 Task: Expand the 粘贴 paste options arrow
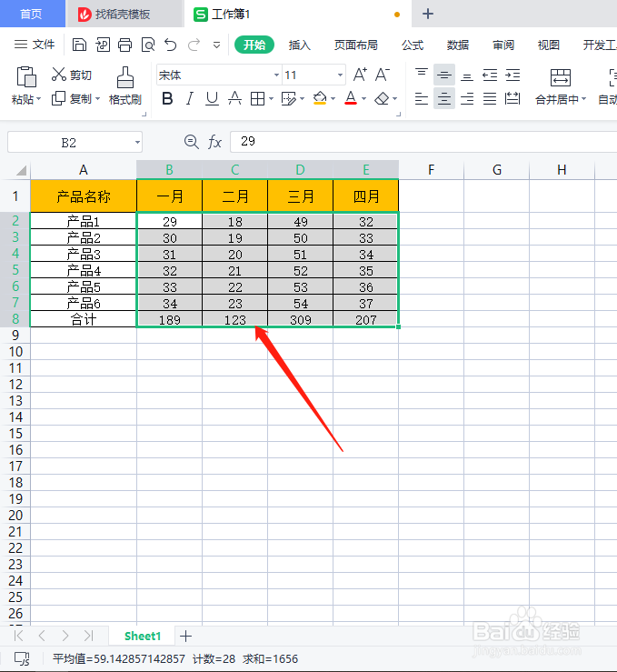click(x=39, y=99)
